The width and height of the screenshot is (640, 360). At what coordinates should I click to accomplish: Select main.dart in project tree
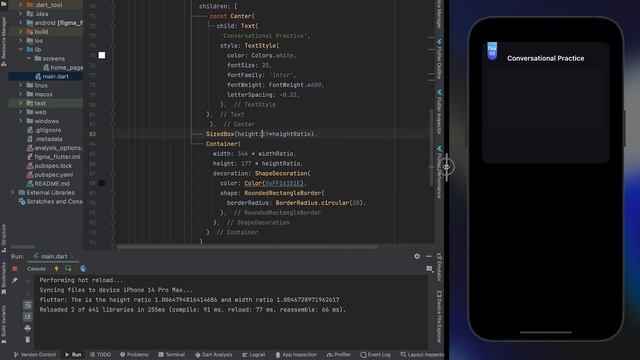click(x=52, y=76)
